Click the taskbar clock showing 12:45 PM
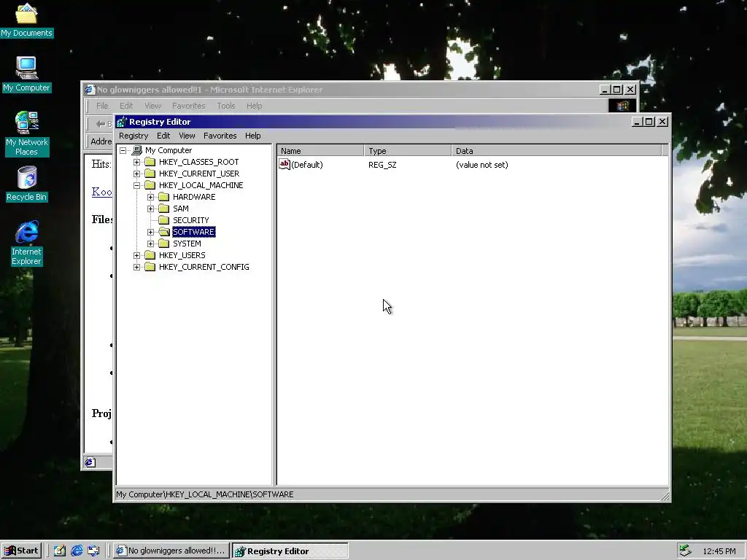 [719, 551]
